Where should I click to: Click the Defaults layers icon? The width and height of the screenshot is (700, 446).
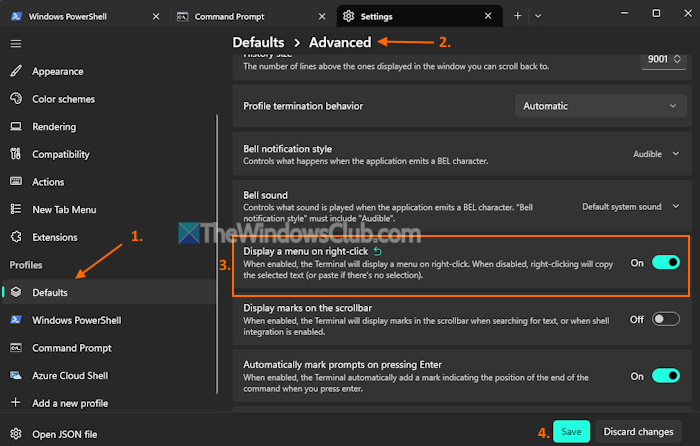click(x=16, y=292)
